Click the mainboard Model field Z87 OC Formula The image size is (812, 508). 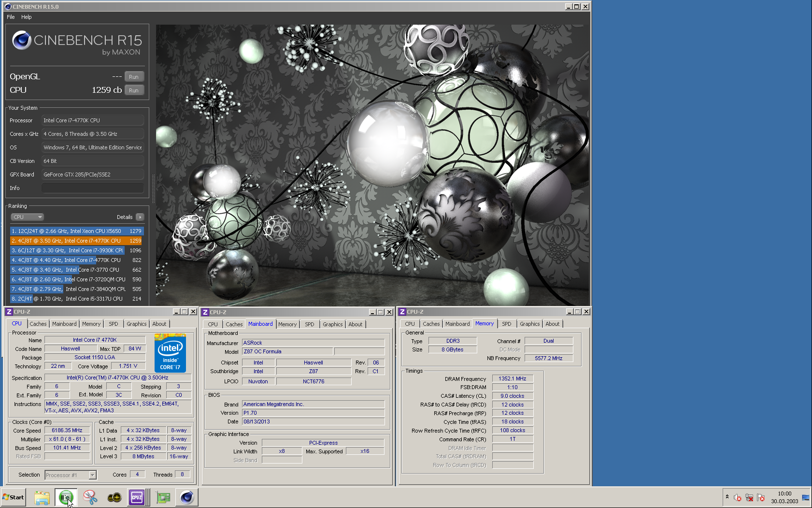(x=287, y=351)
